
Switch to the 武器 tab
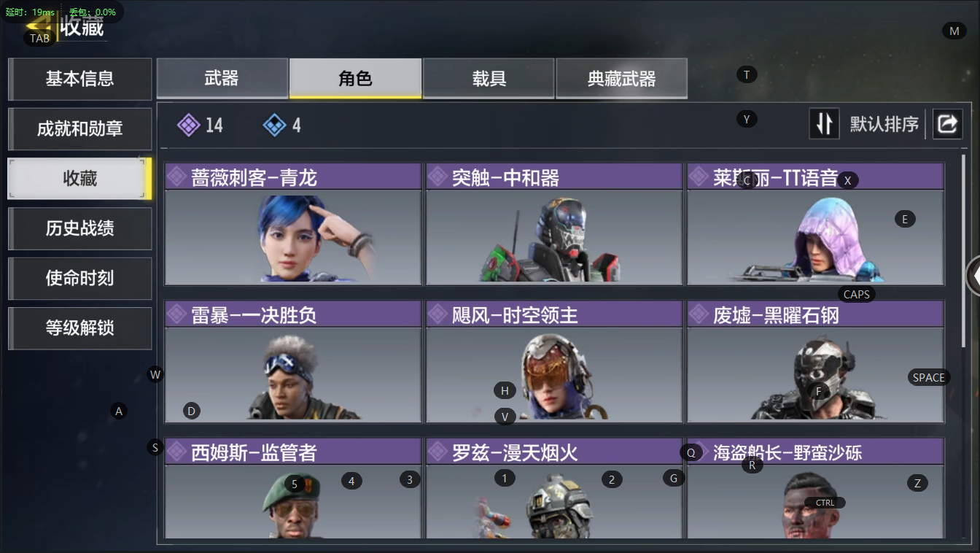222,78
